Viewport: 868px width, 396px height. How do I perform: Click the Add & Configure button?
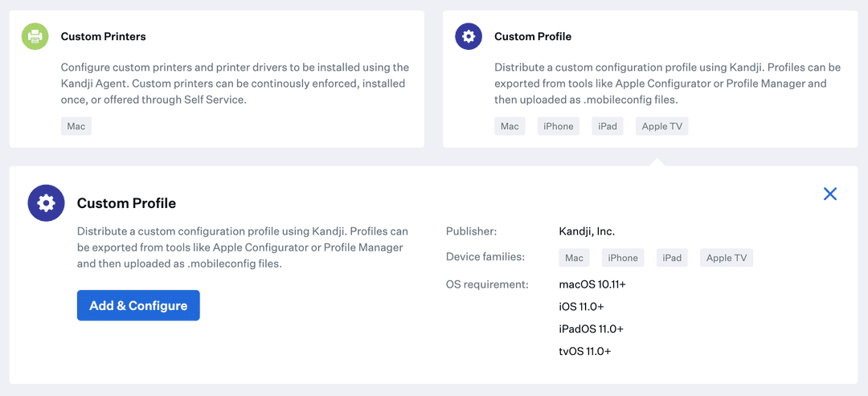click(x=138, y=305)
